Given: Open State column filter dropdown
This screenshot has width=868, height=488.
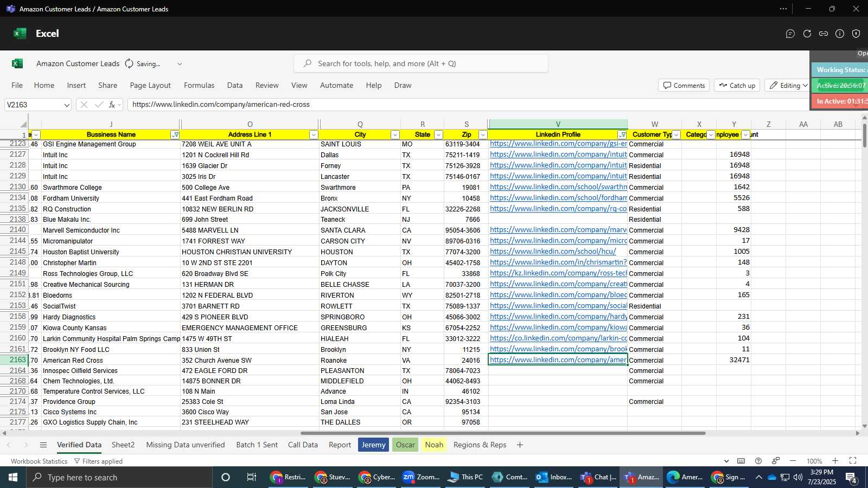Looking at the screenshot, I should click(x=438, y=135).
